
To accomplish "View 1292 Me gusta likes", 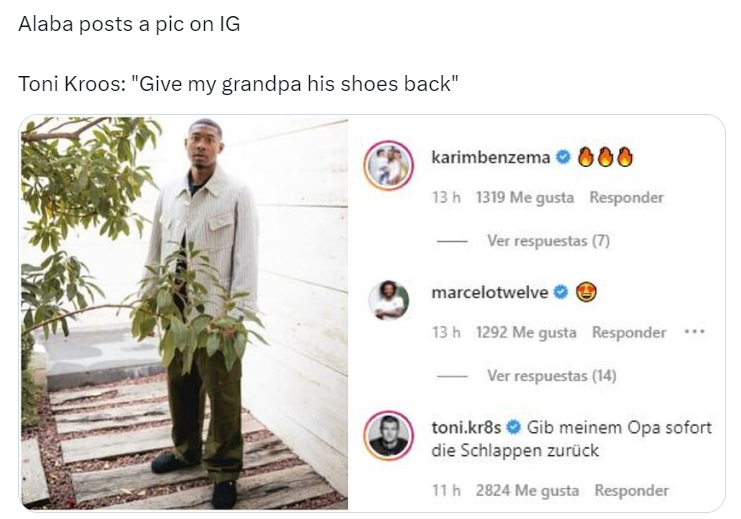I will click(x=526, y=332).
